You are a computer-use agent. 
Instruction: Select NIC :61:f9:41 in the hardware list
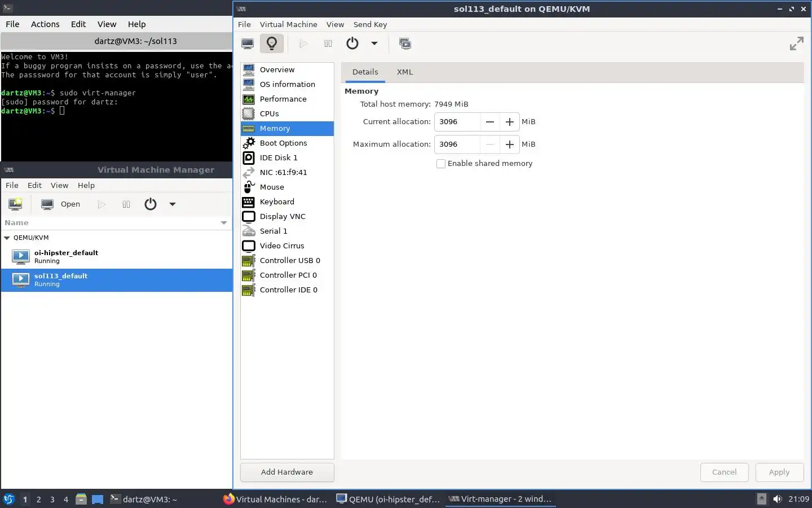(x=287, y=172)
